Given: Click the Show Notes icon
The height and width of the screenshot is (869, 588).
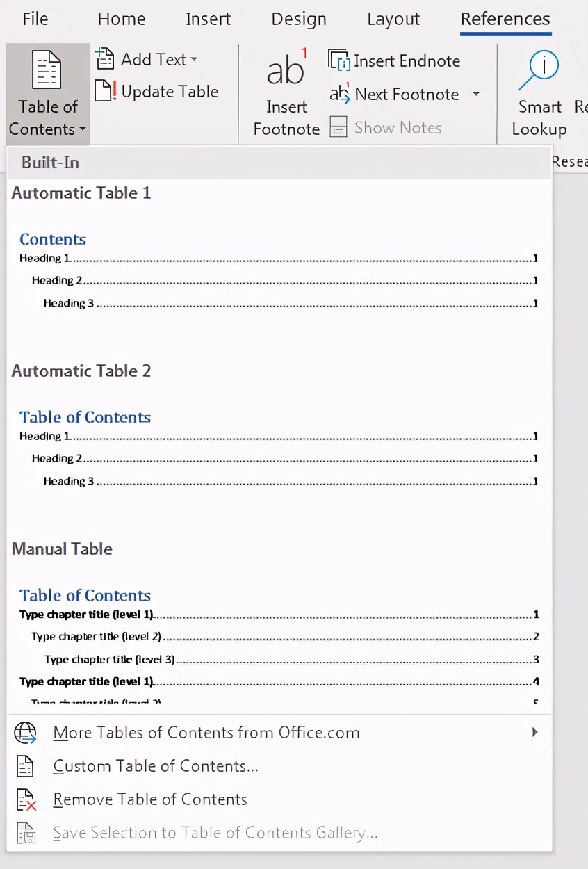Looking at the screenshot, I should [338, 127].
